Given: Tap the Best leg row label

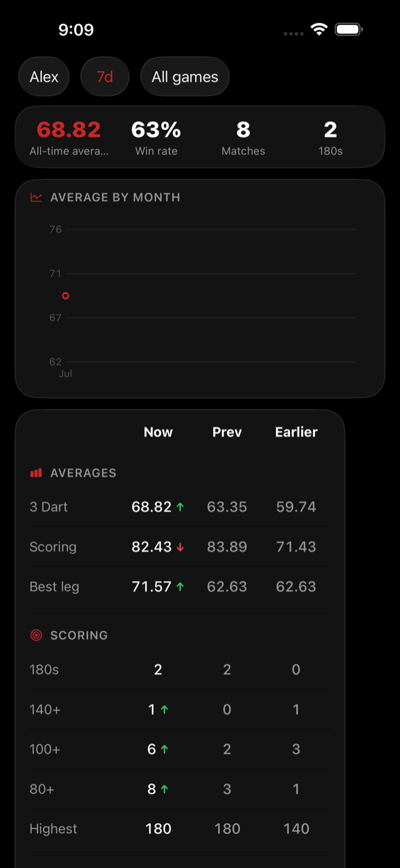Looking at the screenshot, I should point(54,587).
